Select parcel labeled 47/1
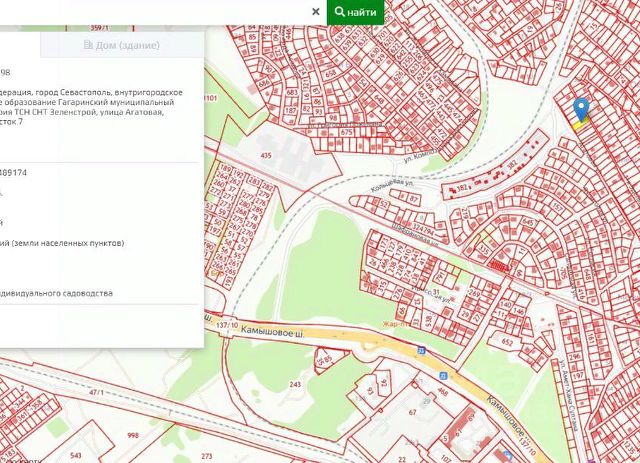640x463 pixels. coord(97,392)
